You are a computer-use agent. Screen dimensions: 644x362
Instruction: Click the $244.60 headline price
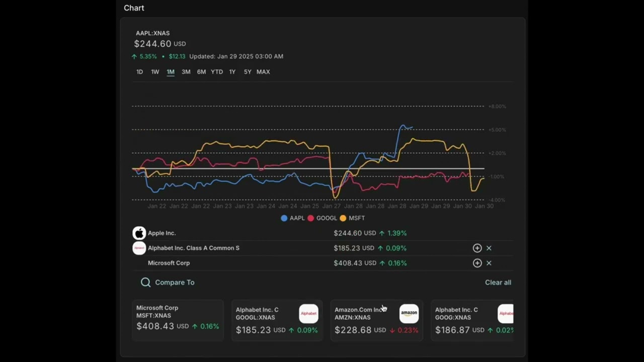coord(152,44)
